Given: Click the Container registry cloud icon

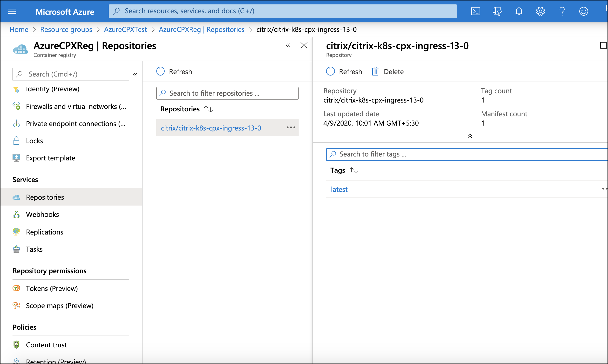Looking at the screenshot, I should [21, 49].
